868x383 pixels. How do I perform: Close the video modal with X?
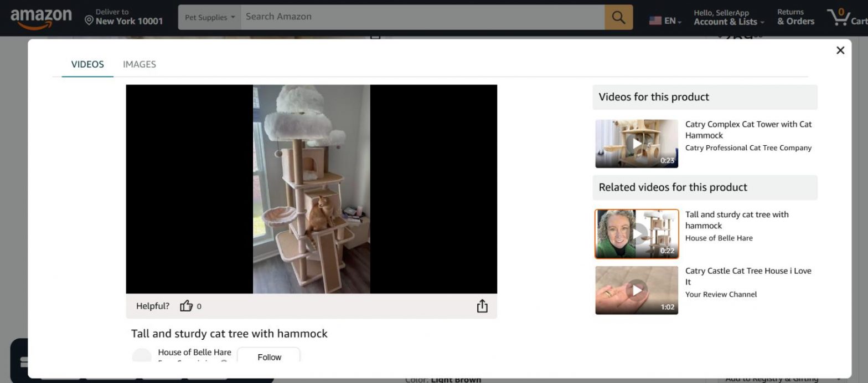point(840,50)
